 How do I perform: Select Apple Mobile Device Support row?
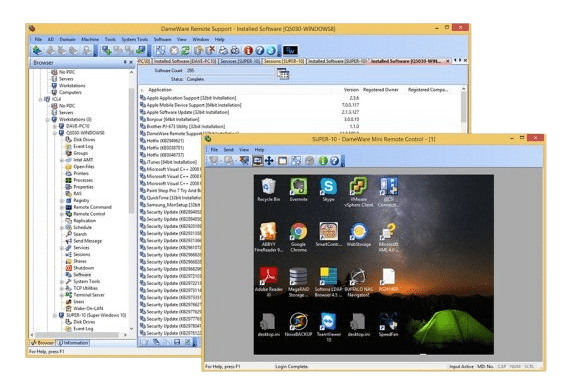point(191,105)
